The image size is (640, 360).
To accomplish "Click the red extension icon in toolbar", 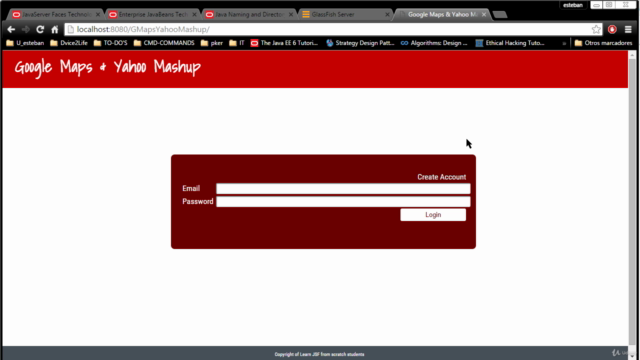I will coord(612,29).
